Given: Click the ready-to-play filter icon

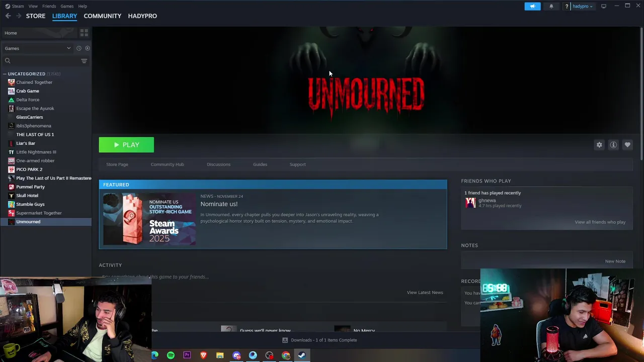Looking at the screenshot, I should 87,48.
